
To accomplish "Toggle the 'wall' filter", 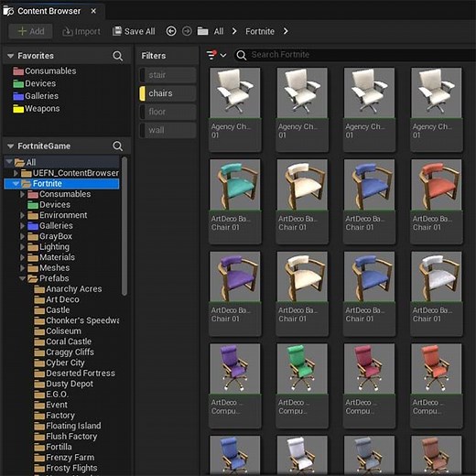I will click(168, 130).
